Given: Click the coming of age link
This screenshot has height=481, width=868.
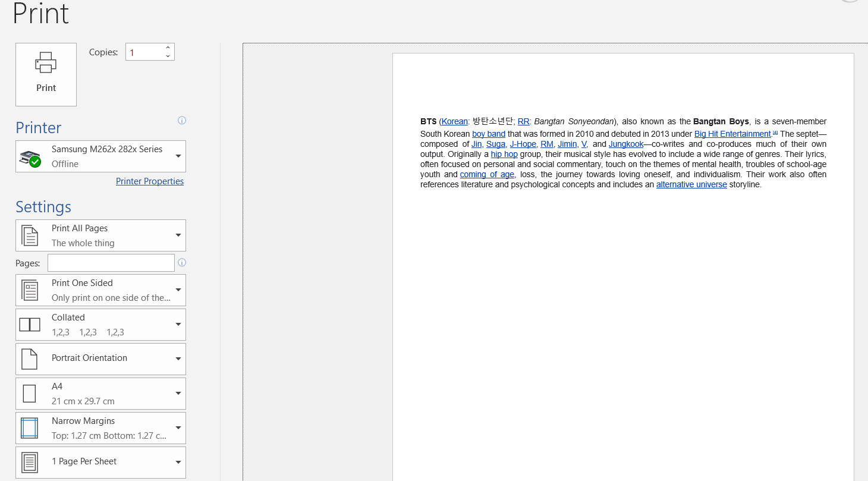Looking at the screenshot, I should [x=487, y=174].
